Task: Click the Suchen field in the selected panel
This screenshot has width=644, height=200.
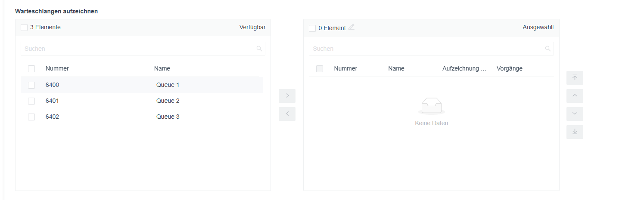Action: point(431,49)
